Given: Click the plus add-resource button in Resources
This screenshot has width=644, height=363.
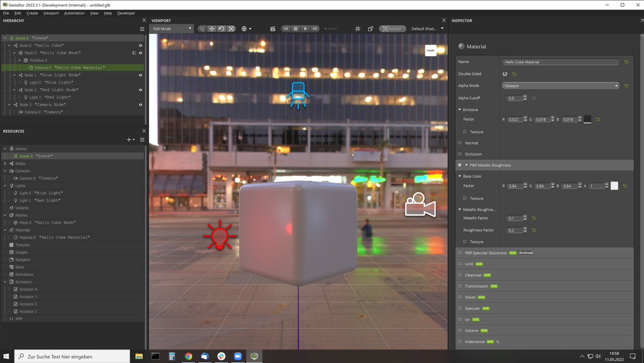Looking at the screenshot, I should pos(130,139).
